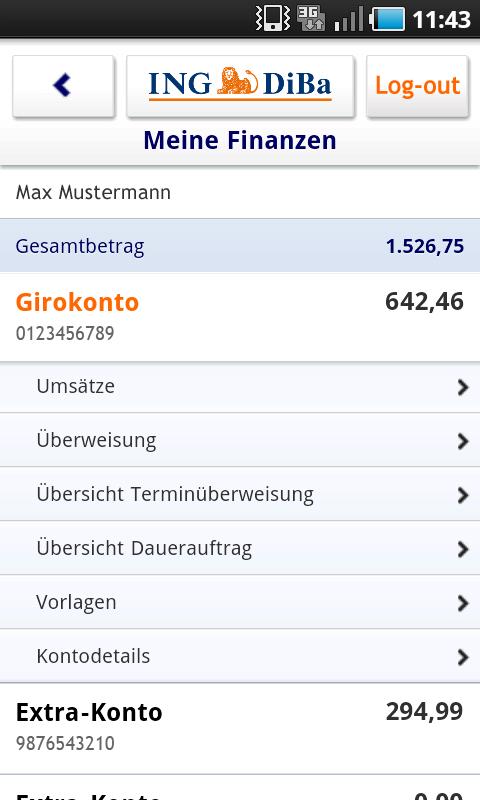
Task: Open the Umsätze chevron arrow
Action: pyautogui.click(x=462, y=387)
